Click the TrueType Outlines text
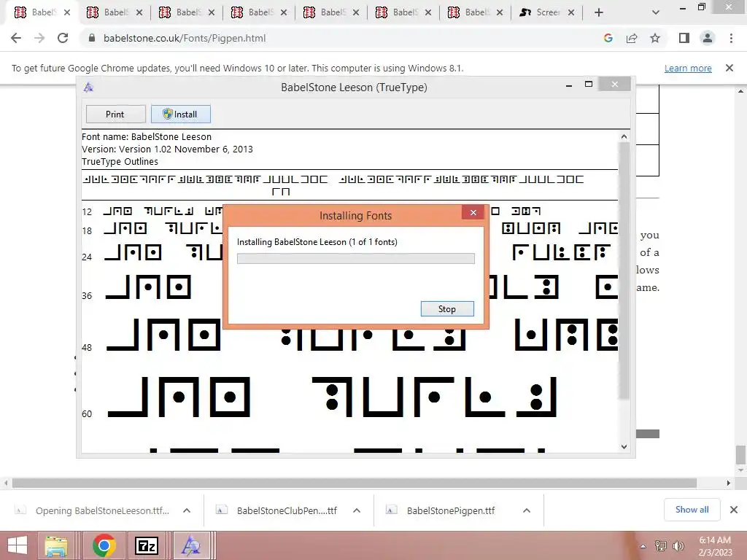This screenshot has width=747, height=560. [x=120, y=161]
